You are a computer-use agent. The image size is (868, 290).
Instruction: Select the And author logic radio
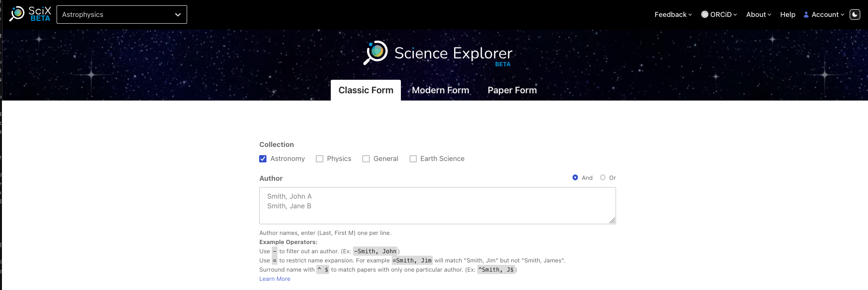click(575, 177)
